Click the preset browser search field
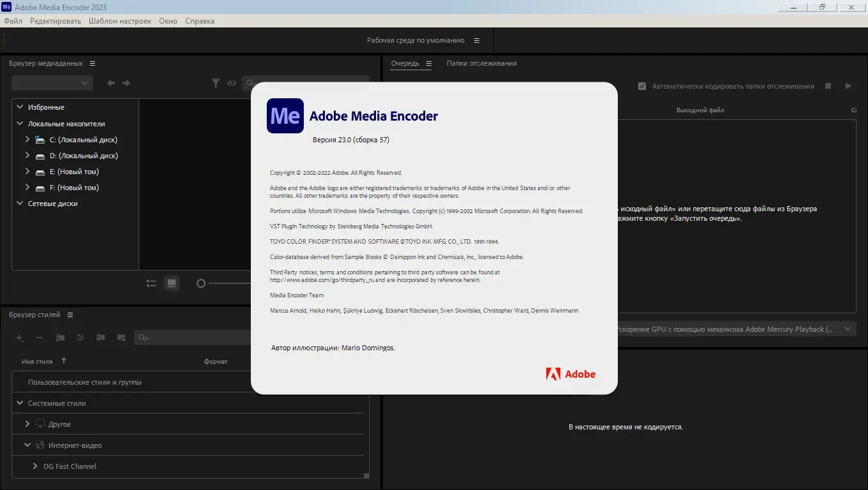Viewport: 868px width, 490px height. pyautogui.click(x=192, y=338)
